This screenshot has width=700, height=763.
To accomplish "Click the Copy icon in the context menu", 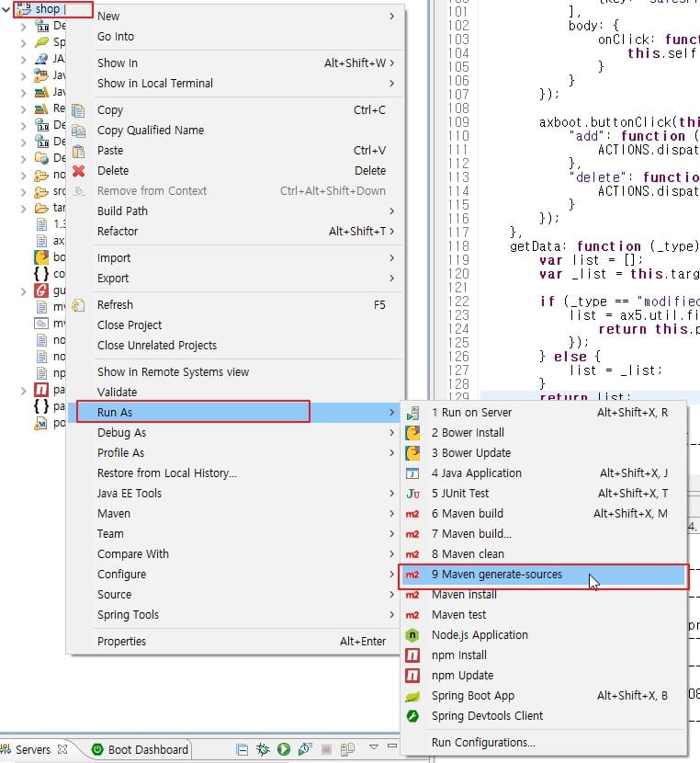I will 78,110.
